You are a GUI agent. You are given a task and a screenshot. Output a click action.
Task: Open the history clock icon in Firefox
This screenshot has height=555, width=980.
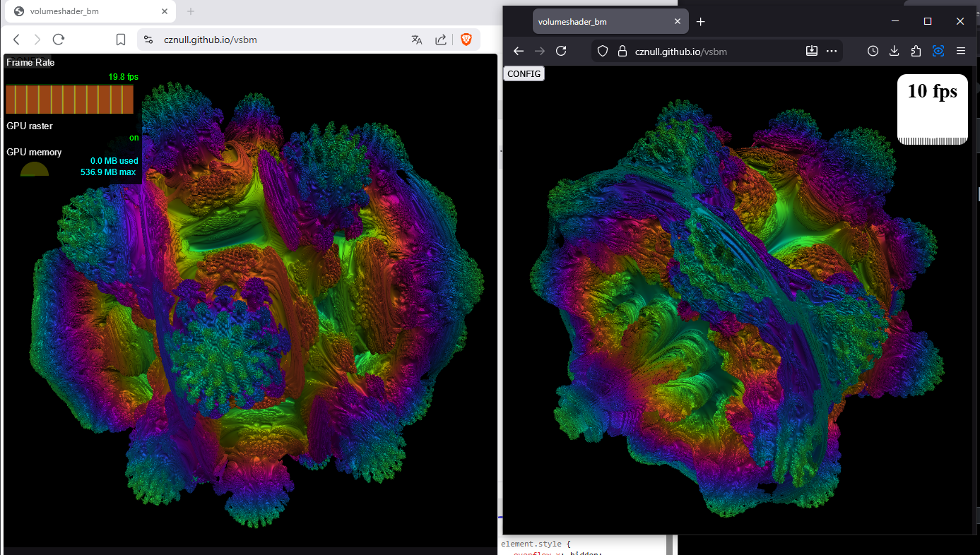pyautogui.click(x=873, y=51)
